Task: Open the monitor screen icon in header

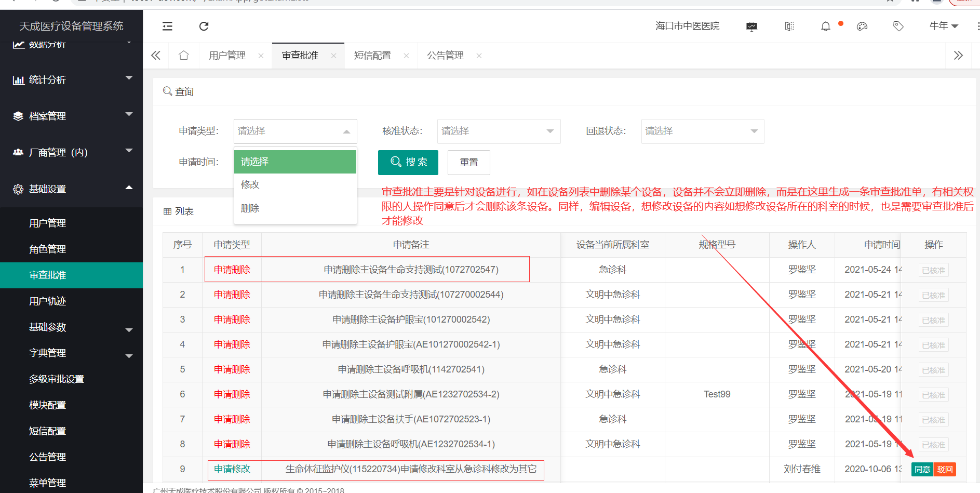Action: point(751,26)
